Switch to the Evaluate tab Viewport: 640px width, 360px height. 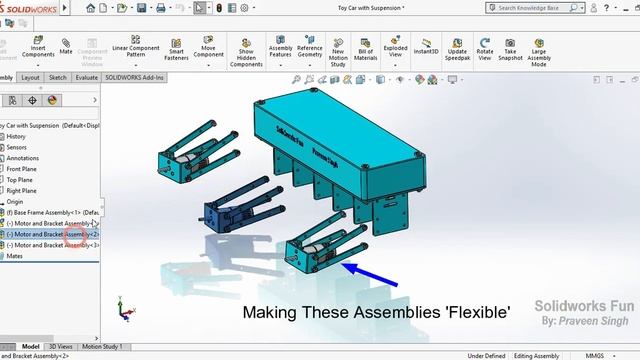pyautogui.click(x=87, y=78)
